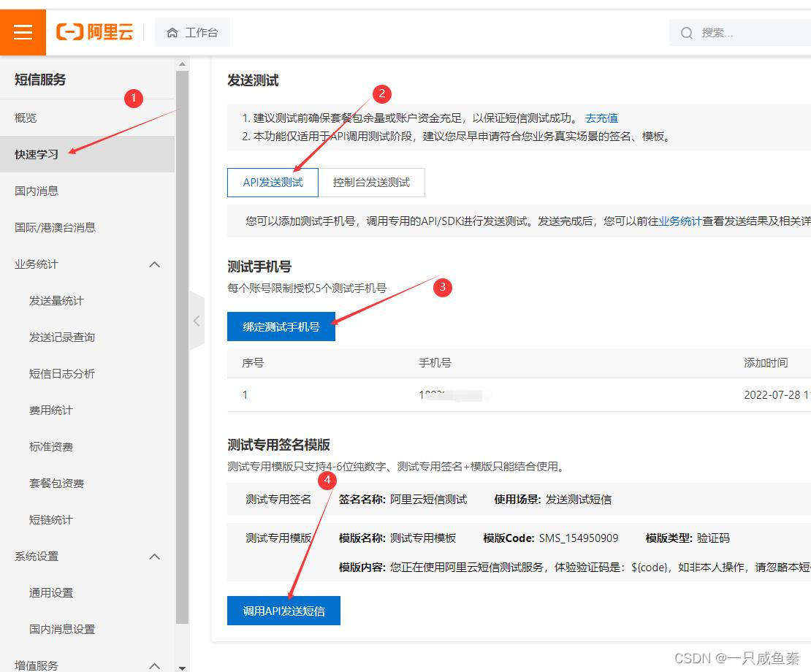811x672 pixels.
Task: Click the 2022-07-28 date cell
Action: 777,395
